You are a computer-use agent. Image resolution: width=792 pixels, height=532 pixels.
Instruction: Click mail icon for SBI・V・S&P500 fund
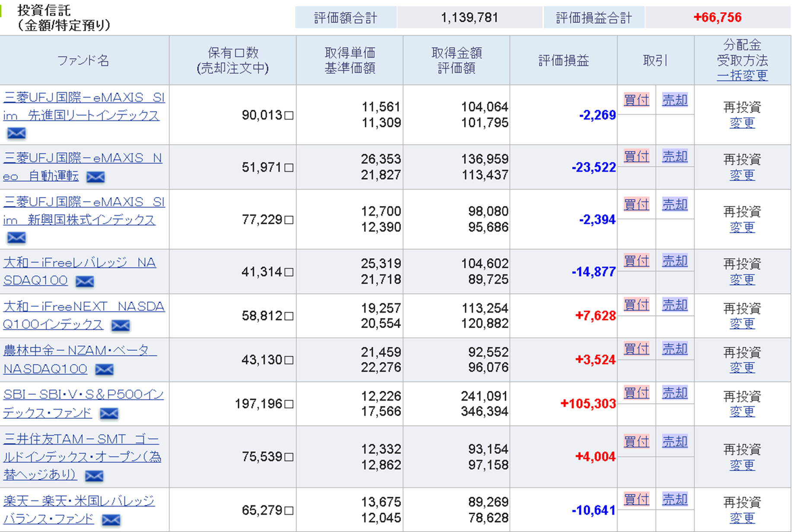pos(109,414)
